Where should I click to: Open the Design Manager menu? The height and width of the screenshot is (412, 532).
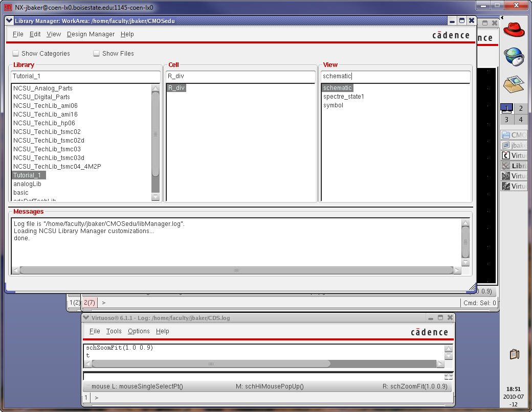coord(91,34)
